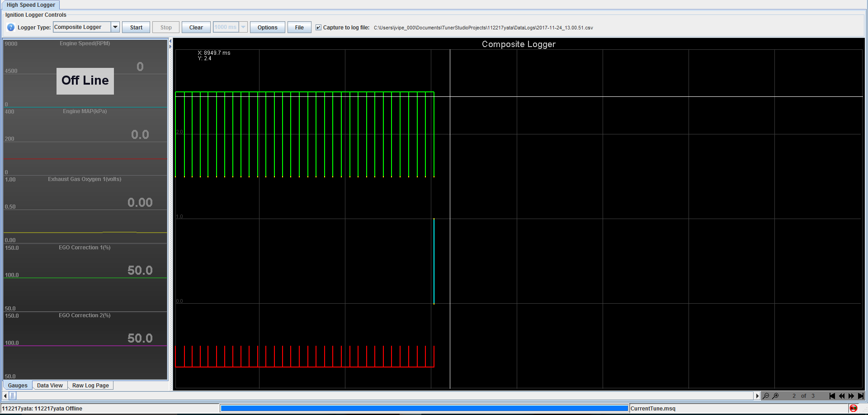
Task: Expand the 1000 ms interval dropdown
Action: (x=243, y=27)
